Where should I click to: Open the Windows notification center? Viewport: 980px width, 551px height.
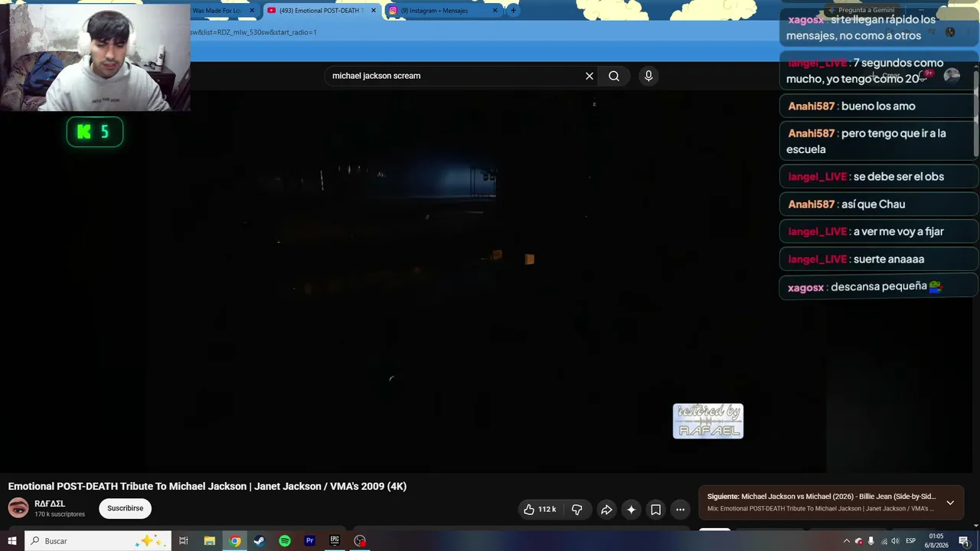pos(964,541)
